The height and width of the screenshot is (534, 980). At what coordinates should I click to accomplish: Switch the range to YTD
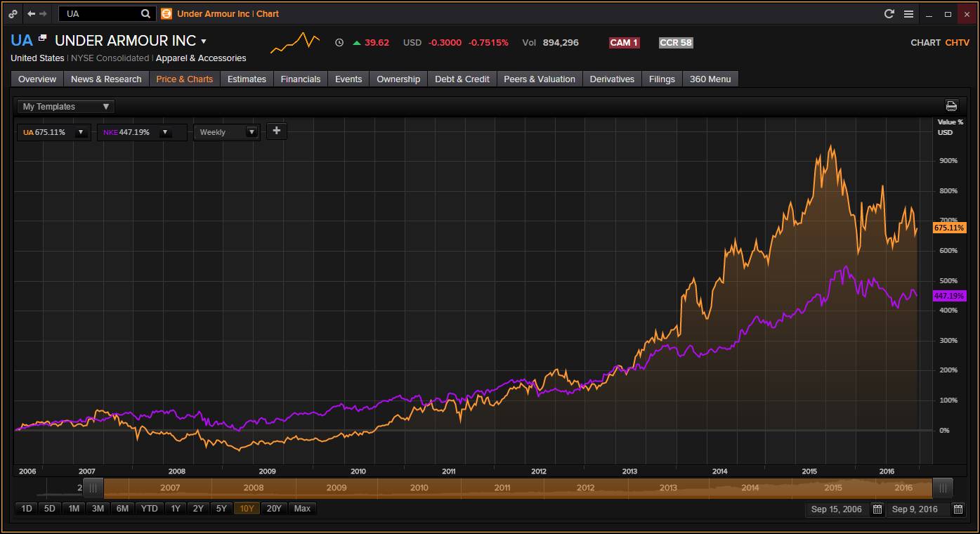tap(149, 509)
